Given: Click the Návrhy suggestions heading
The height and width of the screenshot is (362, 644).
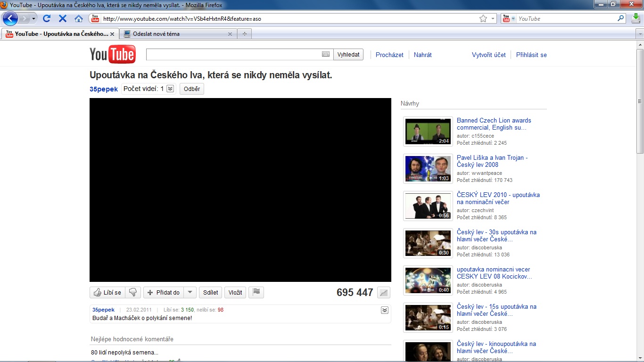Looking at the screenshot, I should point(410,104).
